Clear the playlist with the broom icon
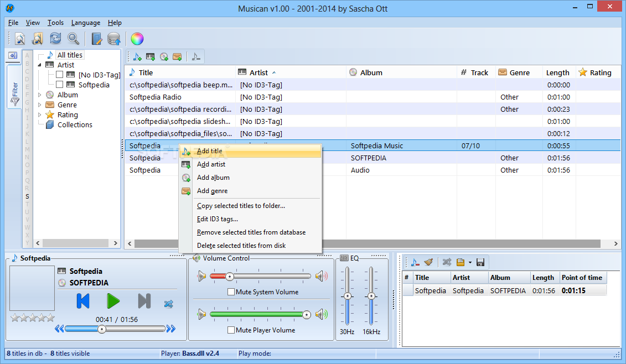 (x=428, y=262)
